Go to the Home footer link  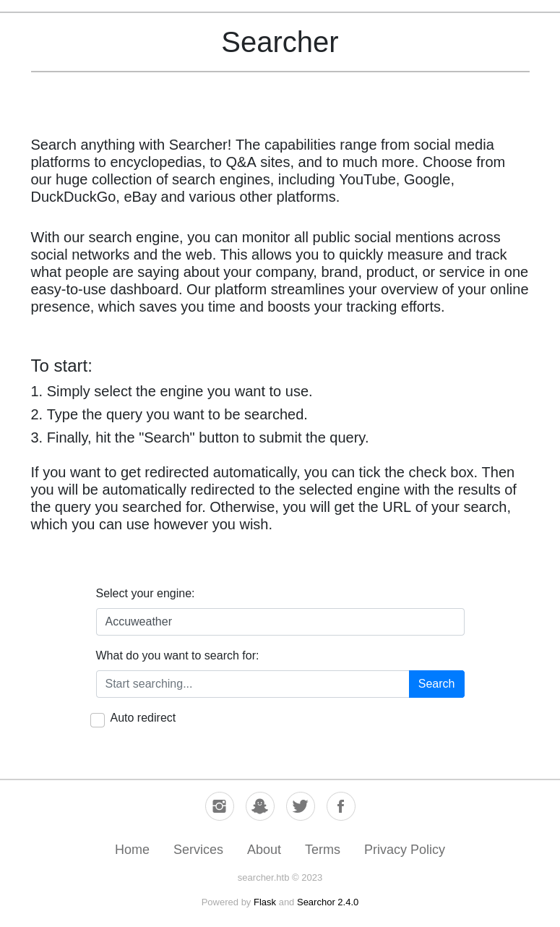132,850
